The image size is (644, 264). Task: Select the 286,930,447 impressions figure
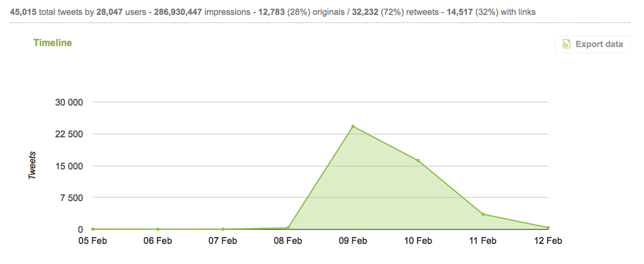178,13
